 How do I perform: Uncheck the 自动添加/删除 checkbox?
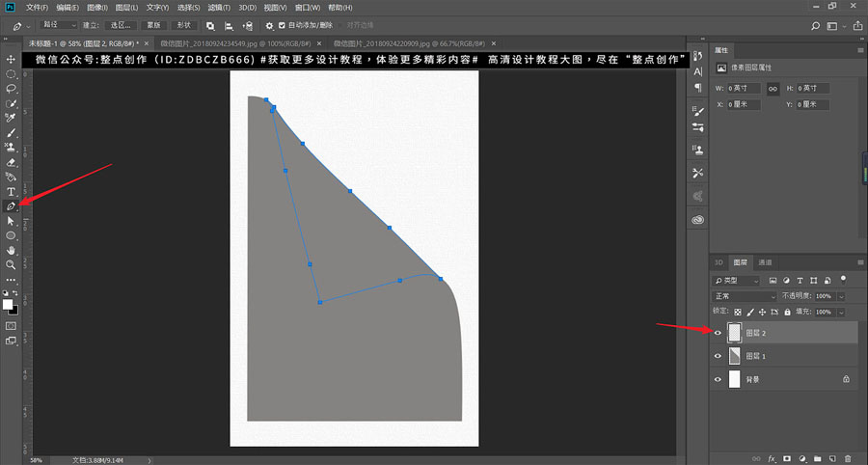(x=282, y=25)
